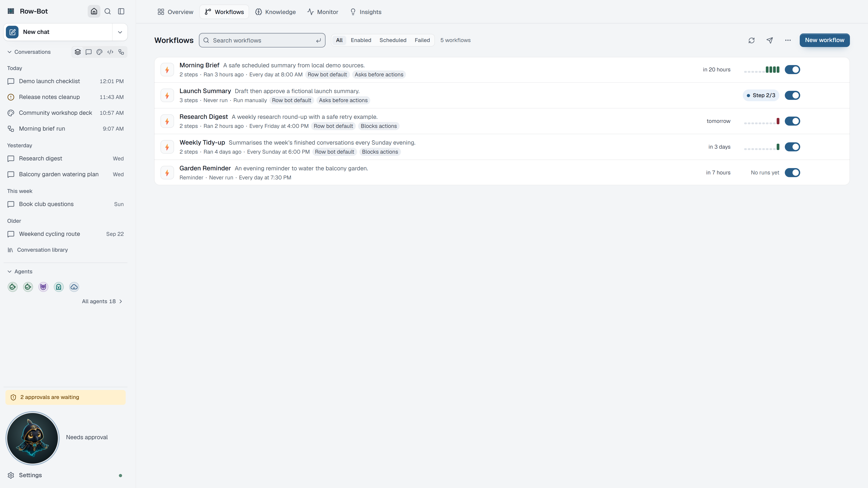Disable the Launch Summary workflow toggle
Viewport: 868px width, 488px height.
click(792, 95)
